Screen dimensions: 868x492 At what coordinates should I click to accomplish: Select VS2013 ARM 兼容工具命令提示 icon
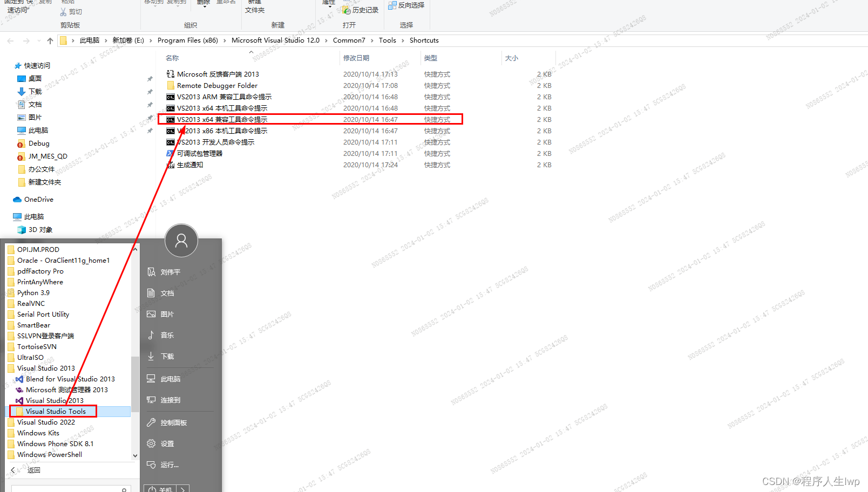(x=171, y=97)
